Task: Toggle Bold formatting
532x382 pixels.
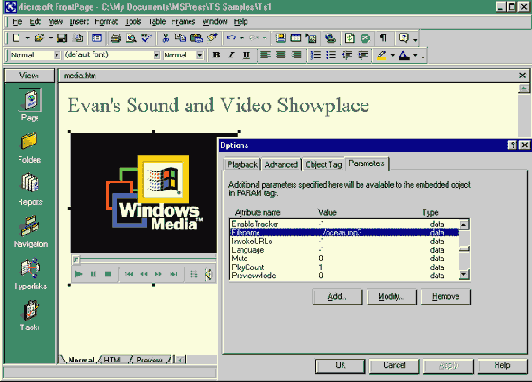Action: click(x=216, y=55)
